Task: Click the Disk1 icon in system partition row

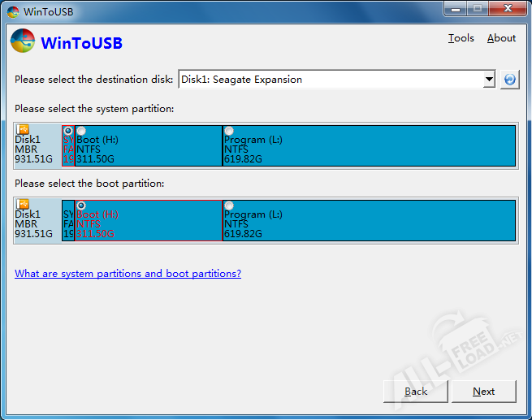Action: 23,130
